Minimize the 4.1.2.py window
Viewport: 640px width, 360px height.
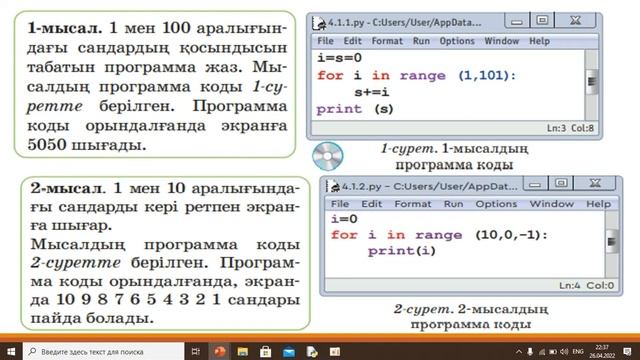tap(535, 184)
